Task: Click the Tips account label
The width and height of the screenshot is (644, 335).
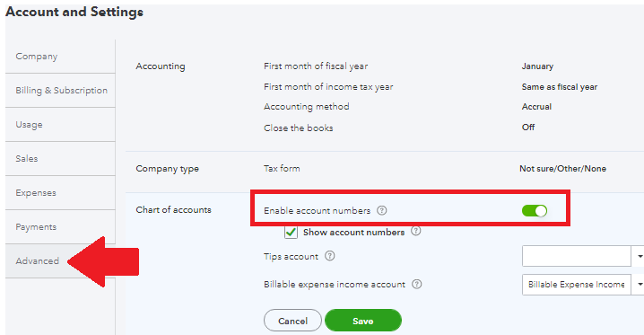Action: click(291, 257)
